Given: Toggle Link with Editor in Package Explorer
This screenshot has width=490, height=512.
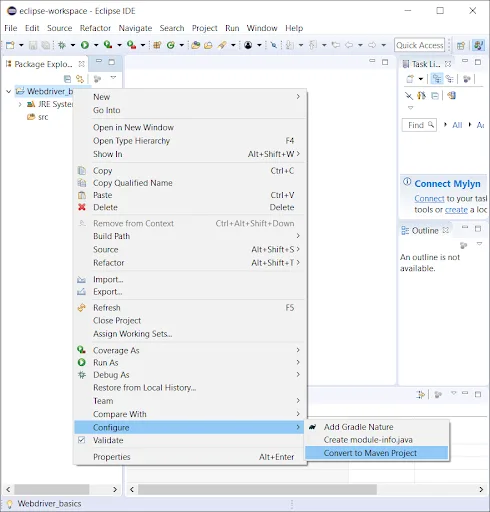Looking at the screenshot, I should coord(80,79).
